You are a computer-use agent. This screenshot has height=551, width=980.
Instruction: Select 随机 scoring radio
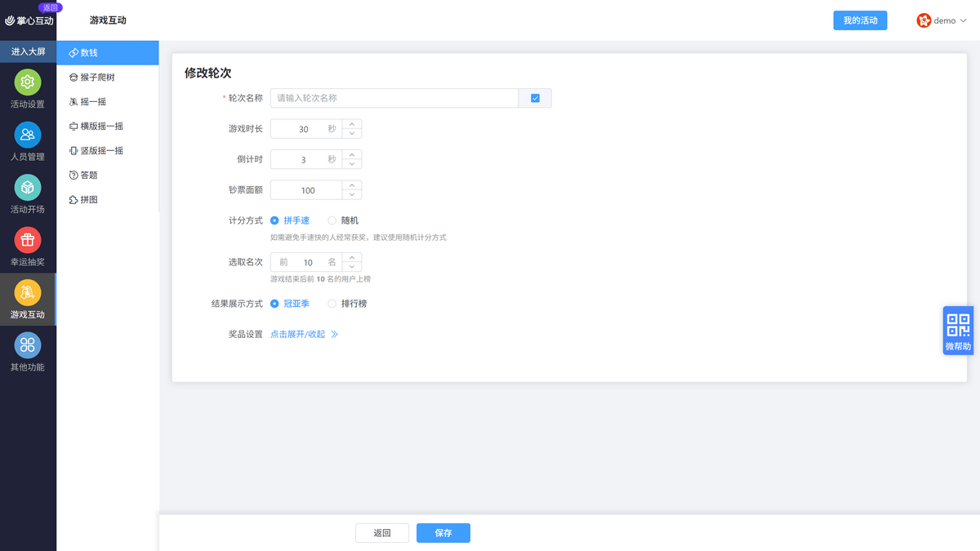tap(332, 220)
